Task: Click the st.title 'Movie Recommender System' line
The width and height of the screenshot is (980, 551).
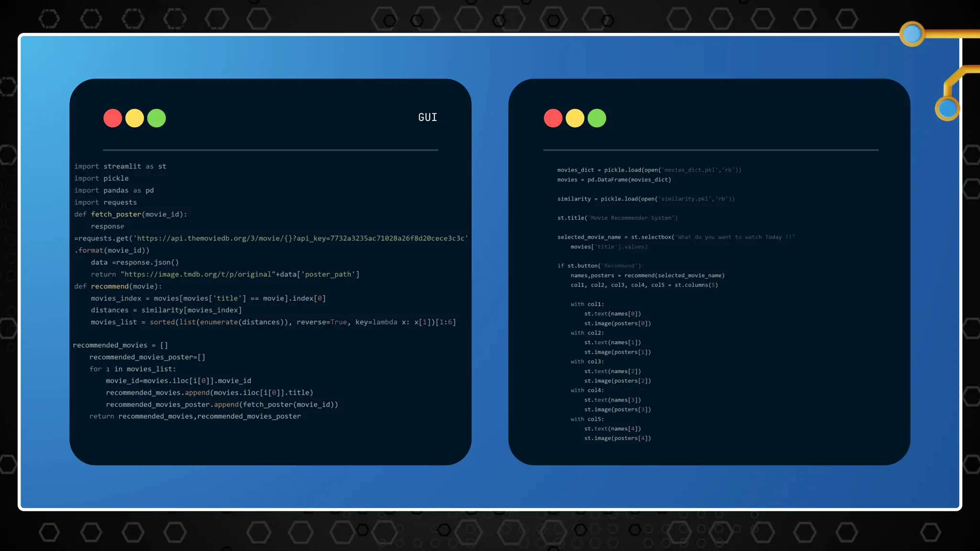Action: point(617,218)
